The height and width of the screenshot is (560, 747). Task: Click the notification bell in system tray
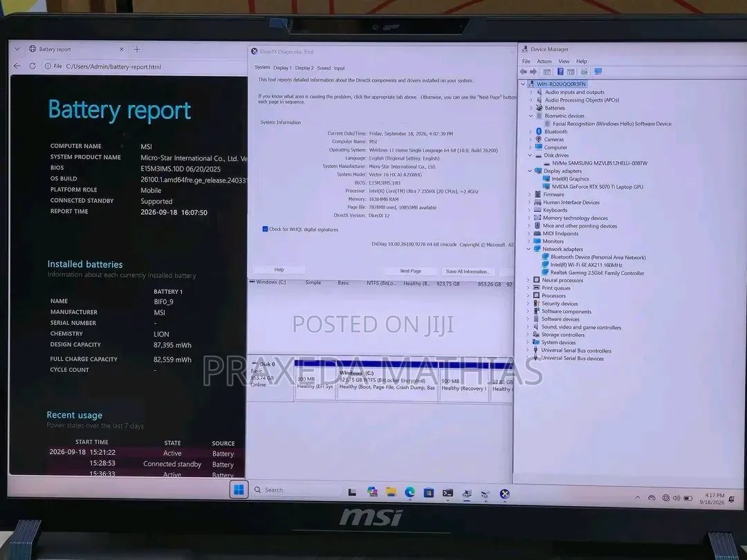[731, 499]
